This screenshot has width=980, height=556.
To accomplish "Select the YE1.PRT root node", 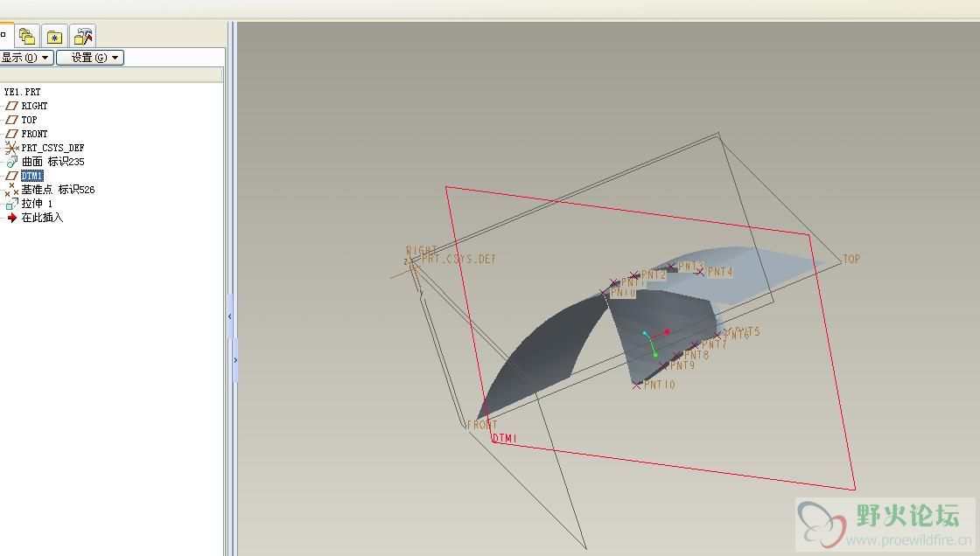I will [x=22, y=92].
